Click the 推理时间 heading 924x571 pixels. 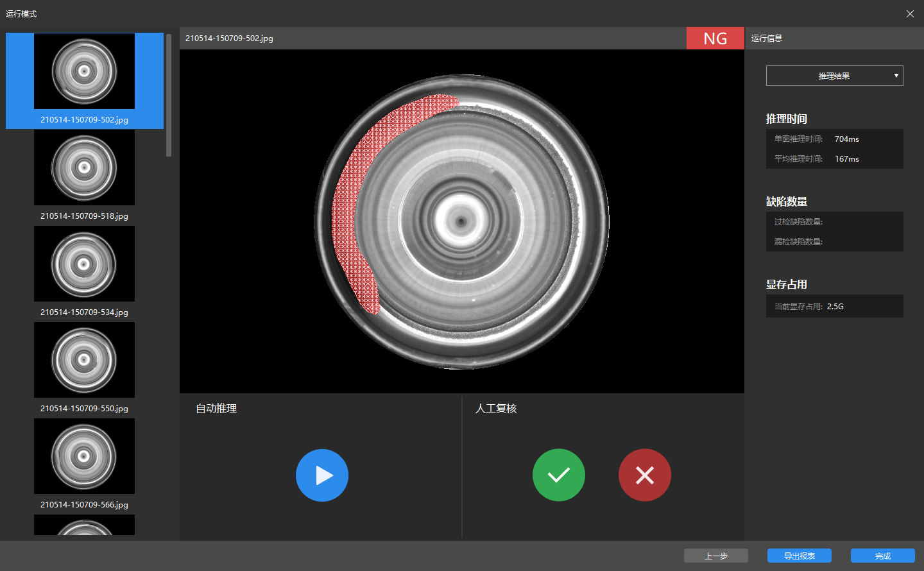tap(787, 119)
